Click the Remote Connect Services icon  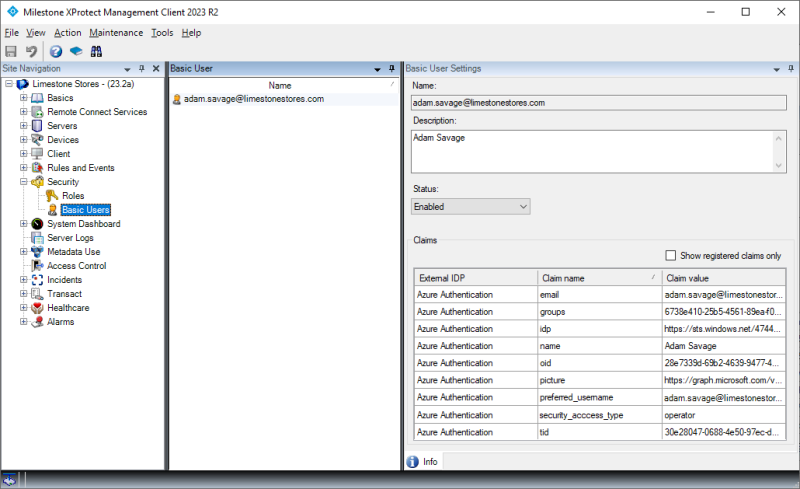37,112
